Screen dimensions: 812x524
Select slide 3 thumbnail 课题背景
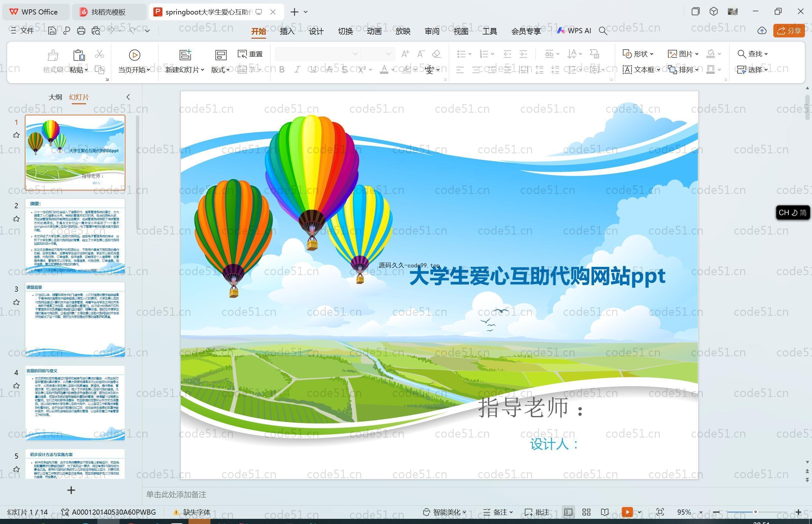point(75,319)
